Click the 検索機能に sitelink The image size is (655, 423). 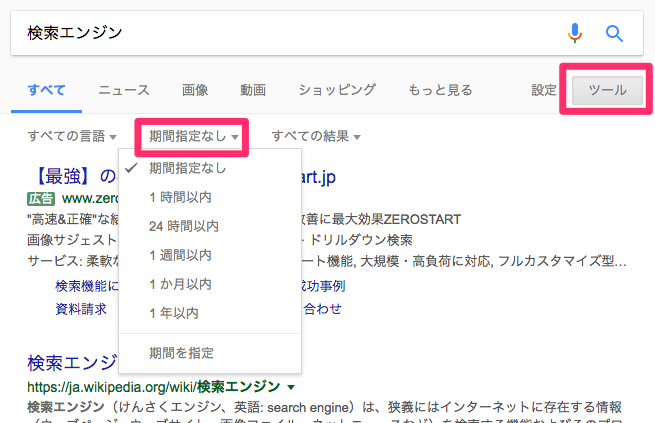pos(87,286)
